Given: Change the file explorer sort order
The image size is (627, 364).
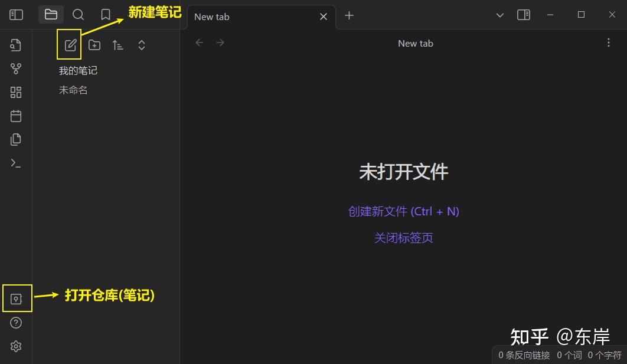Looking at the screenshot, I should [117, 44].
